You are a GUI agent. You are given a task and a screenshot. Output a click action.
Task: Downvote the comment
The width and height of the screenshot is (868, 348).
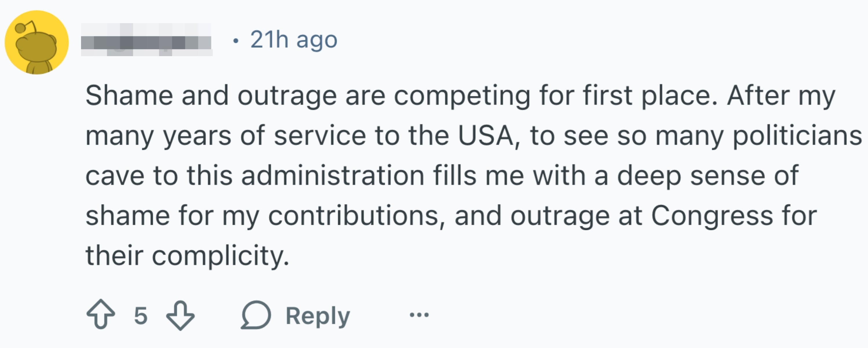180,315
